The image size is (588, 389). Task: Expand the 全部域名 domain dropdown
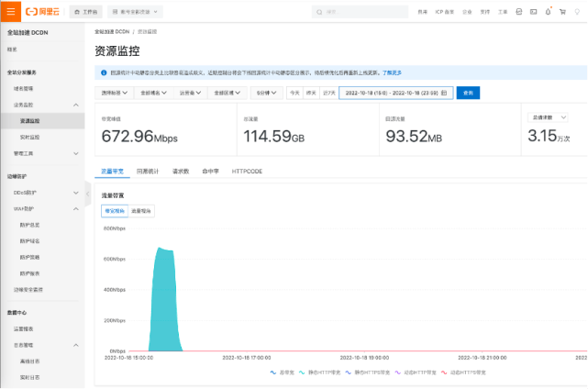152,93
